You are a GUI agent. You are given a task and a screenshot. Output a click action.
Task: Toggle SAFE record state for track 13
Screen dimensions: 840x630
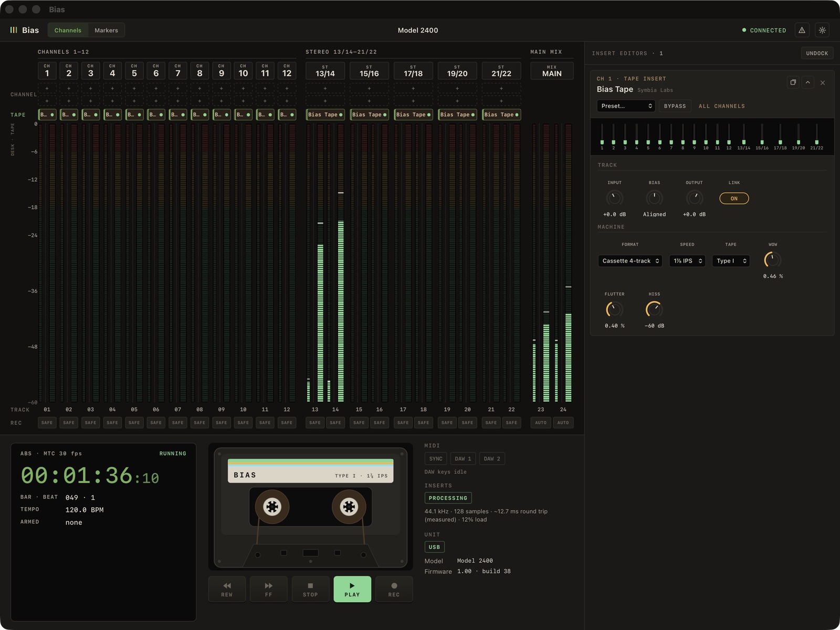[x=315, y=423]
